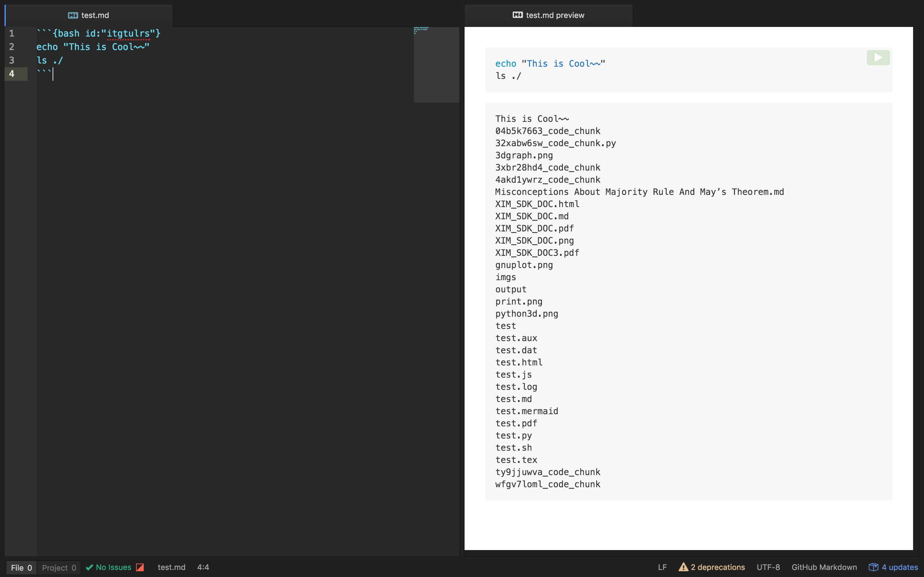Viewport: 924px width, 577px height.
Task: Click the green checkmark linter icon
Action: (x=89, y=567)
